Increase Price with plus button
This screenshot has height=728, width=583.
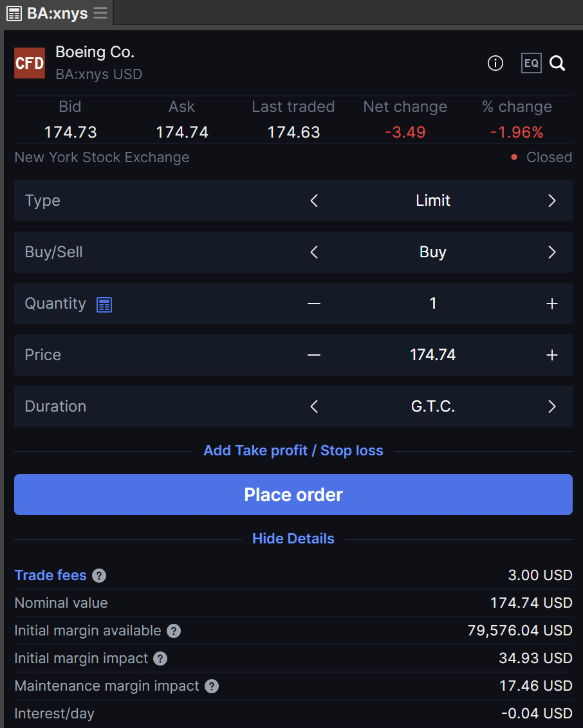click(552, 355)
